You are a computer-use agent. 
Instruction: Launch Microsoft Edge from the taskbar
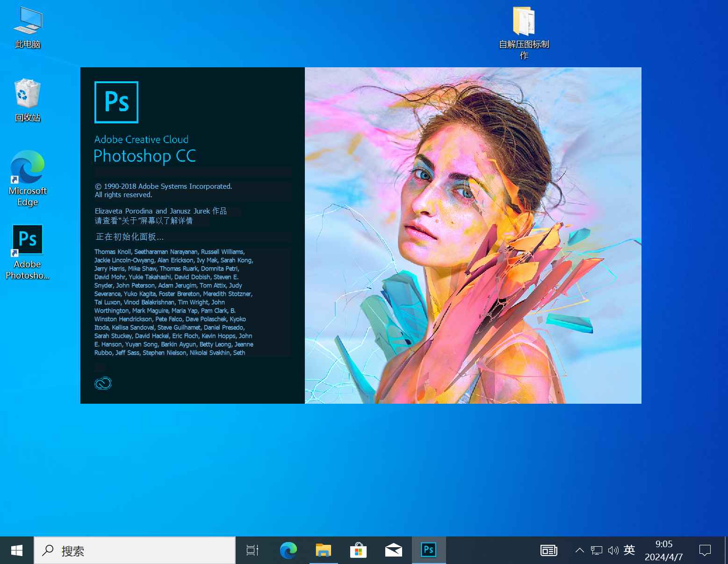click(288, 550)
